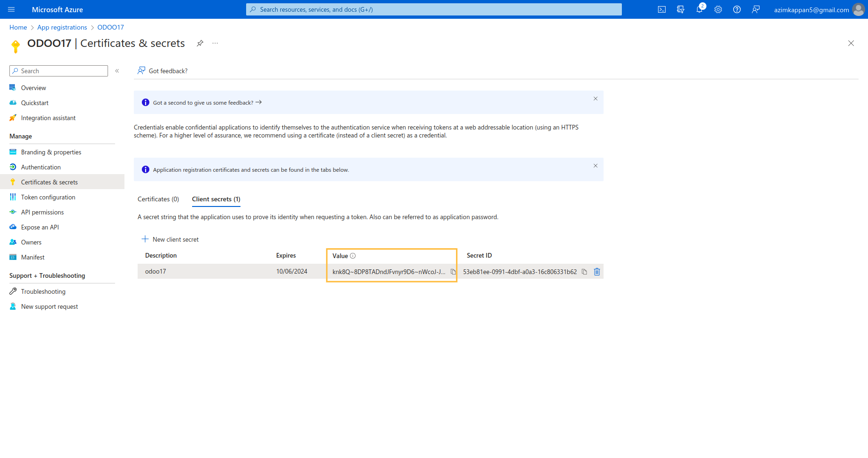Viewport: 868px width, 458px height.
Task: Open the Directories and subscriptions filter icon
Action: 681,9
